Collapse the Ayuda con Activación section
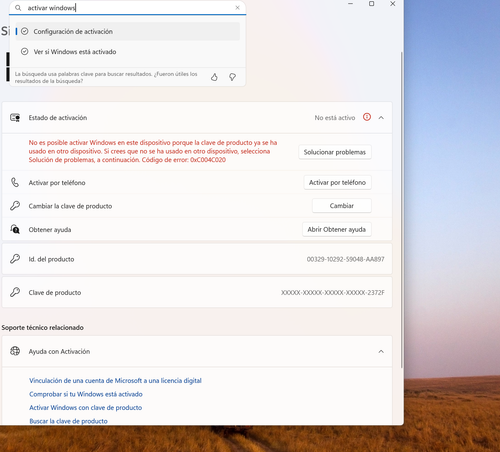Image resolution: width=500 pixels, height=452 pixels. [381, 351]
